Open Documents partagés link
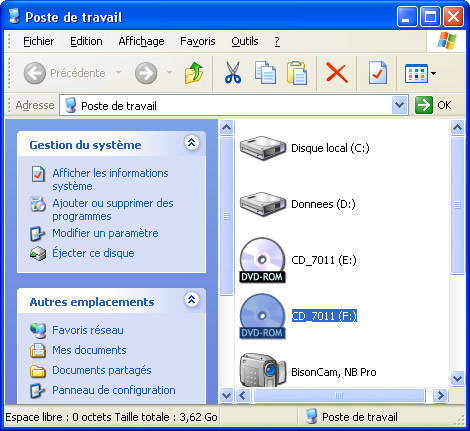This screenshot has height=431, width=470. pos(102,370)
